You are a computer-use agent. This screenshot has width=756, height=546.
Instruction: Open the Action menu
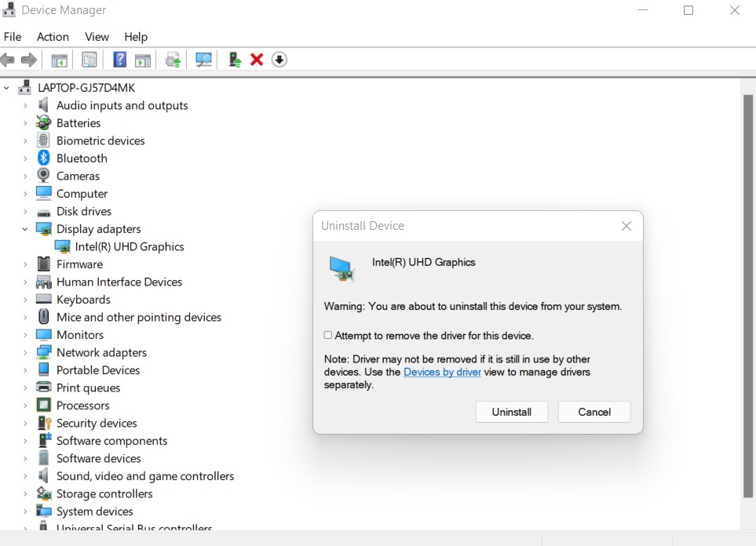53,37
